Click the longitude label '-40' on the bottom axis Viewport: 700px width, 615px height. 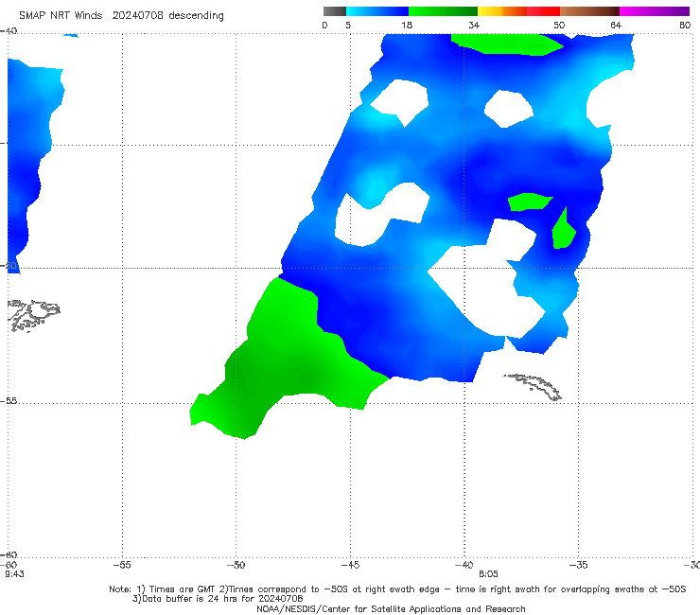click(464, 565)
